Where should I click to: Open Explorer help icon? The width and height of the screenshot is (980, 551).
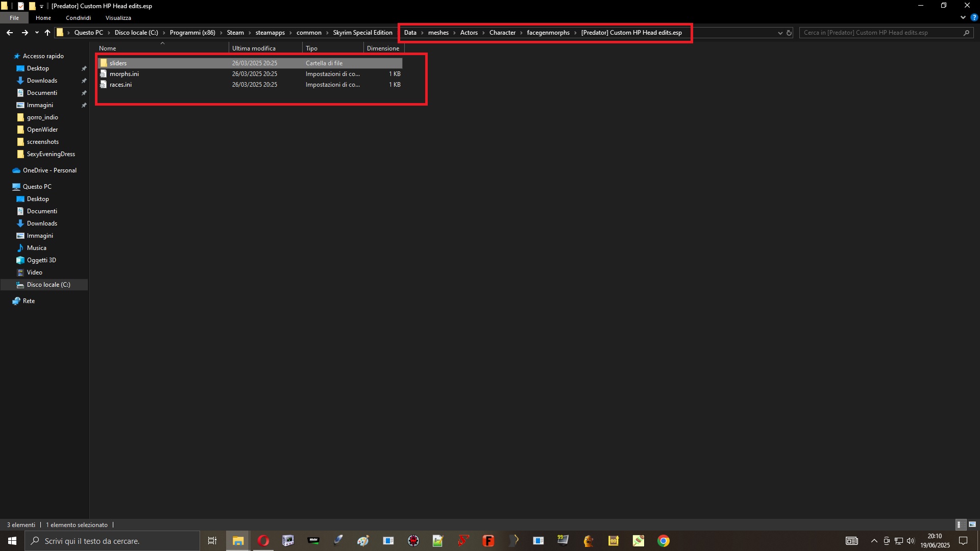point(974,17)
